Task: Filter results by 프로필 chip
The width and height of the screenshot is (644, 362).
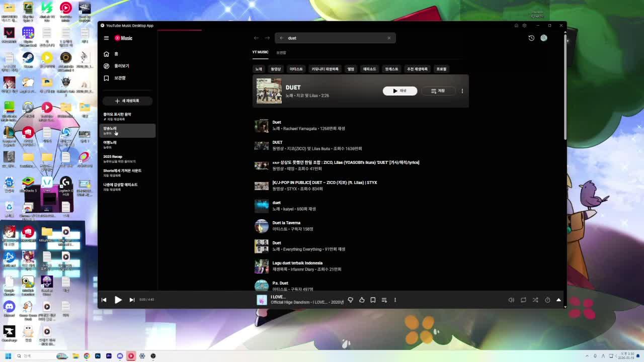Action: (x=441, y=69)
